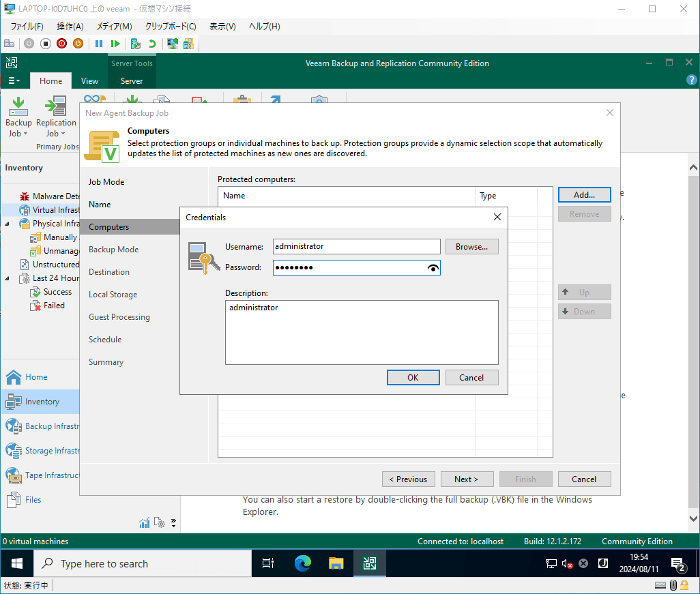Open the メディア(M) menu
This screenshot has height=594, width=700.
tap(115, 27)
